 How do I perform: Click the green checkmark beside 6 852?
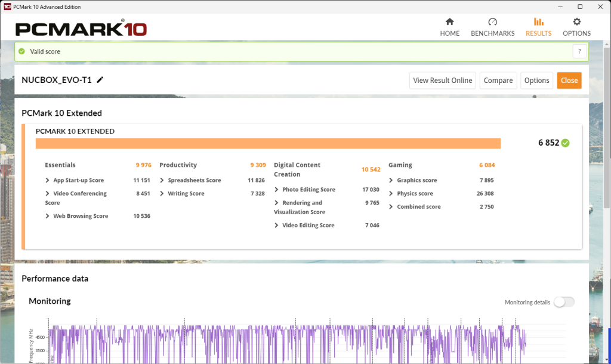566,143
